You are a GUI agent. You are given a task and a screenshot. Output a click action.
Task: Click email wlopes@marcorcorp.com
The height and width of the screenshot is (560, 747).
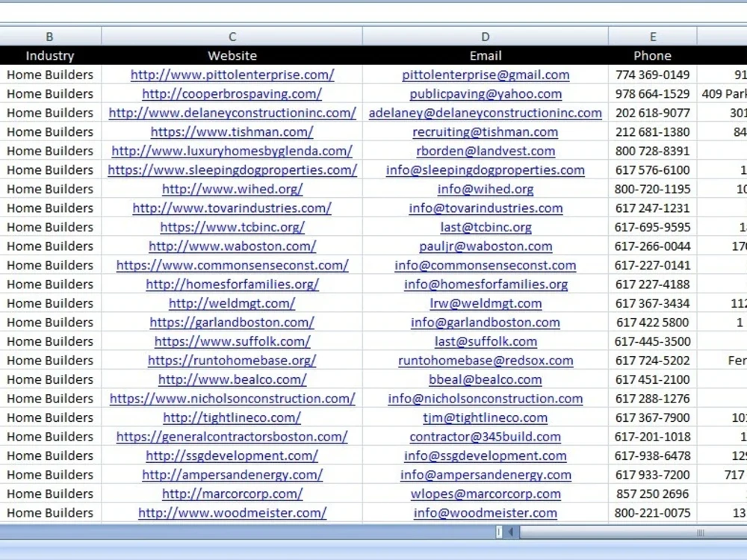tap(486, 494)
